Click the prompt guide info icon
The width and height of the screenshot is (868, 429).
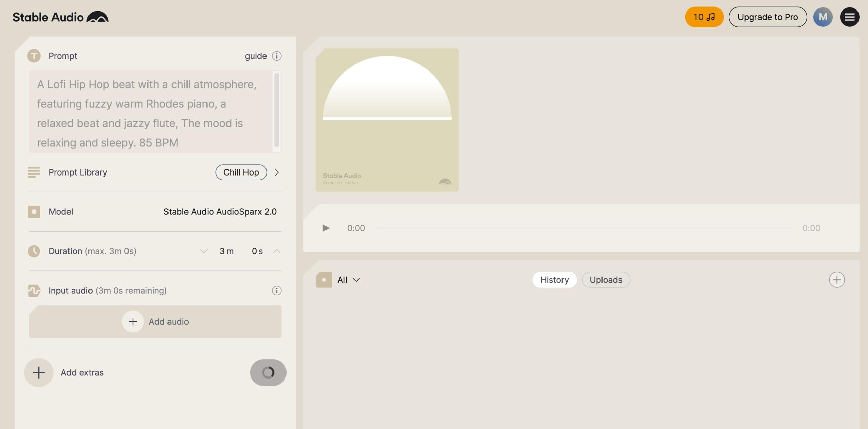[277, 56]
